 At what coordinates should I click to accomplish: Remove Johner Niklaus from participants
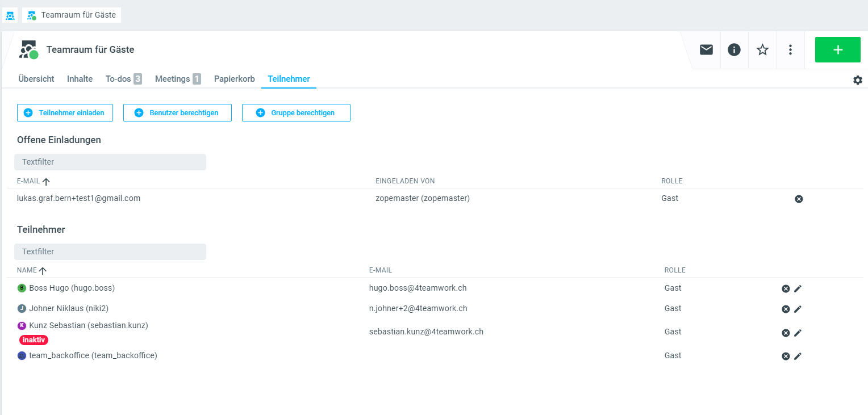point(786,309)
